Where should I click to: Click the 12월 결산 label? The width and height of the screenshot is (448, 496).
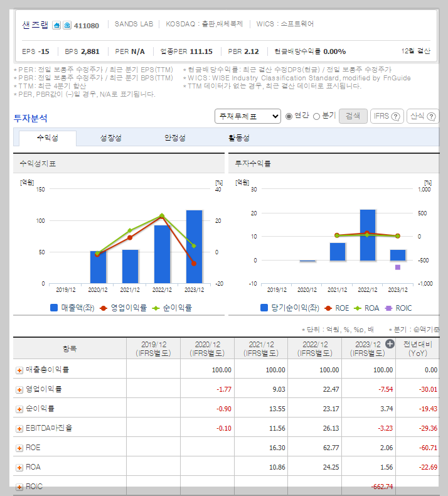(x=416, y=51)
